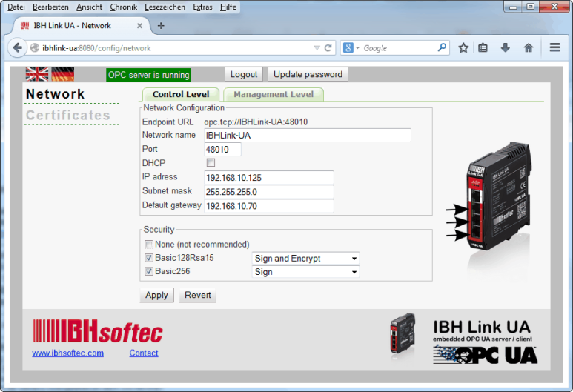Click the small IBH Link device thumbnail
The height and width of the screenshot is (392, 573).
pyautogui.click(x=403, y=333)
